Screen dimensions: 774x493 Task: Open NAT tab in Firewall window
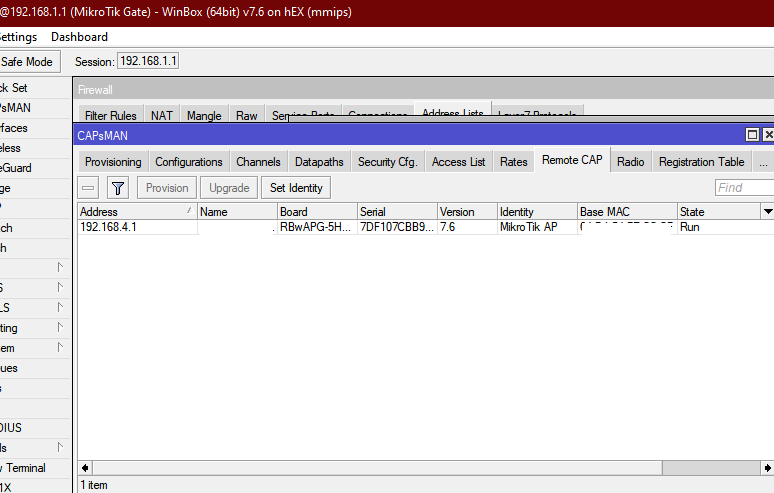point(162,115)
